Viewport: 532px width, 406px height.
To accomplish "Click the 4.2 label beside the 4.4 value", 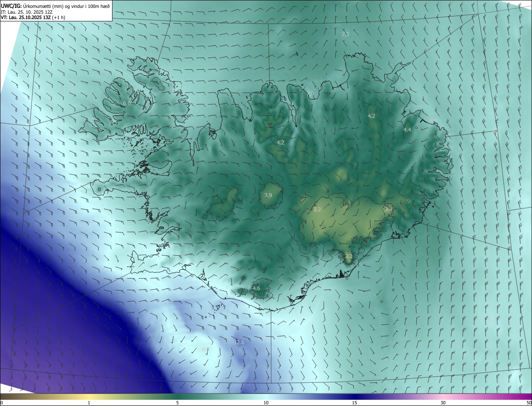I will [x=372, y=116].
